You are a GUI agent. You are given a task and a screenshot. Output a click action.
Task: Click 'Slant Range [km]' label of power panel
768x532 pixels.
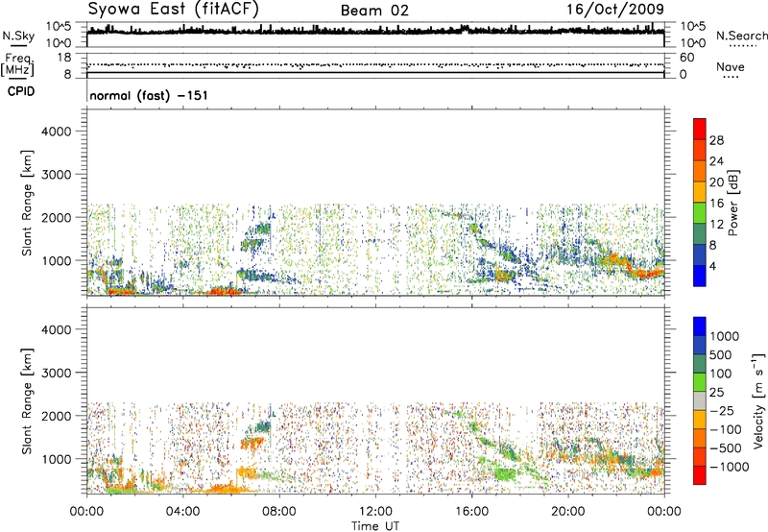(27, 203)
